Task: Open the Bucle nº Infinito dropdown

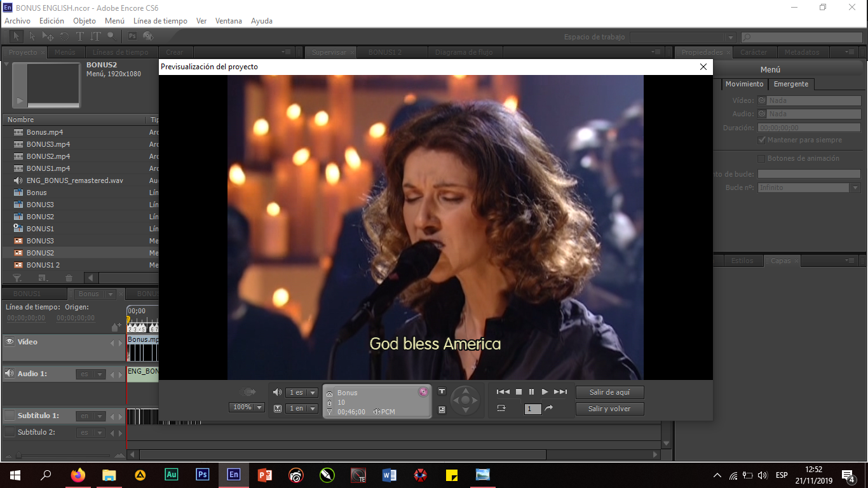Action: tap(809, 188)
